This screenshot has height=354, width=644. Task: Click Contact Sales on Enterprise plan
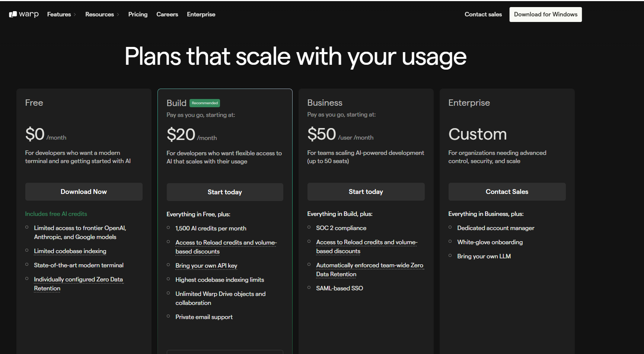tap(507, 192)
